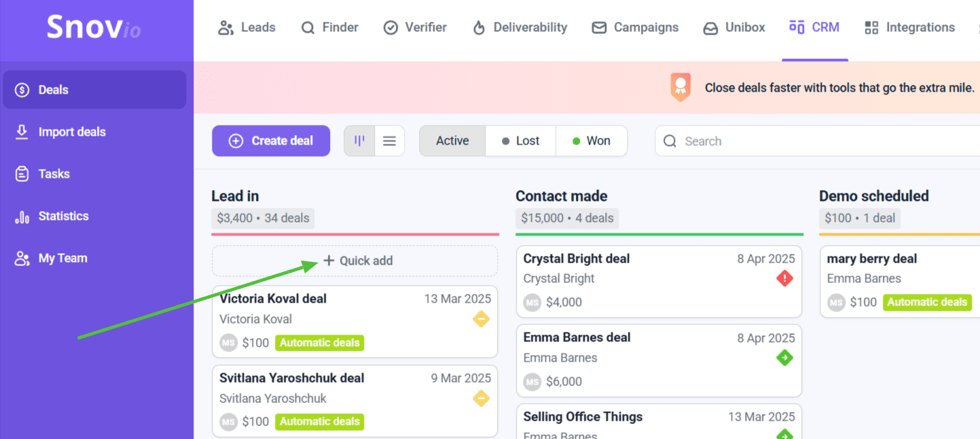Image resolution: width=980 pixels, height=439 pixels.
Task: Open Statistics in the sidebar
Action: pos(63,216)
